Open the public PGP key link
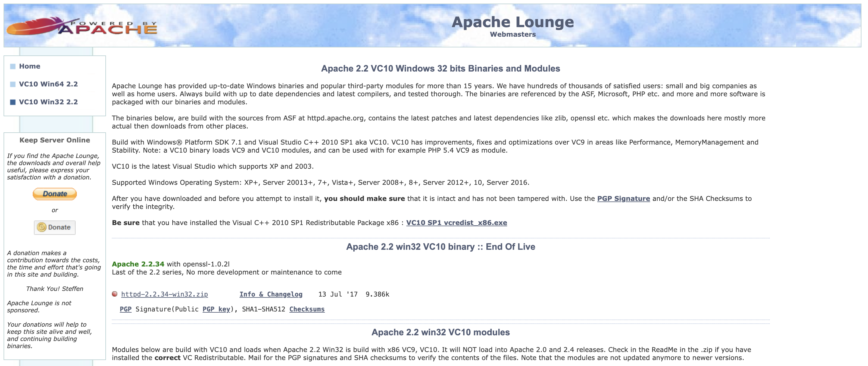This screenshot has width=868, height=366. coord(216,309)
